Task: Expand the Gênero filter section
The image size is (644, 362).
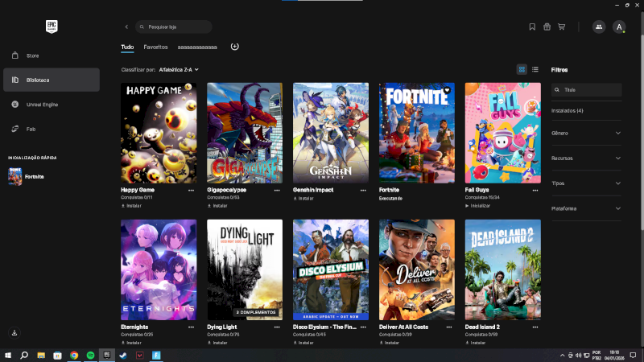Action: pyautogui.click(x=586, y=133)
